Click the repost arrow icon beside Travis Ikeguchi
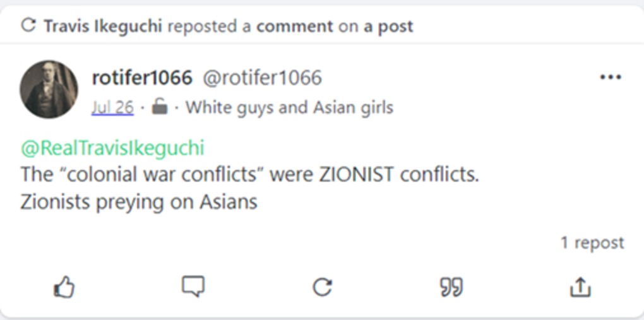 click(28, 26)
